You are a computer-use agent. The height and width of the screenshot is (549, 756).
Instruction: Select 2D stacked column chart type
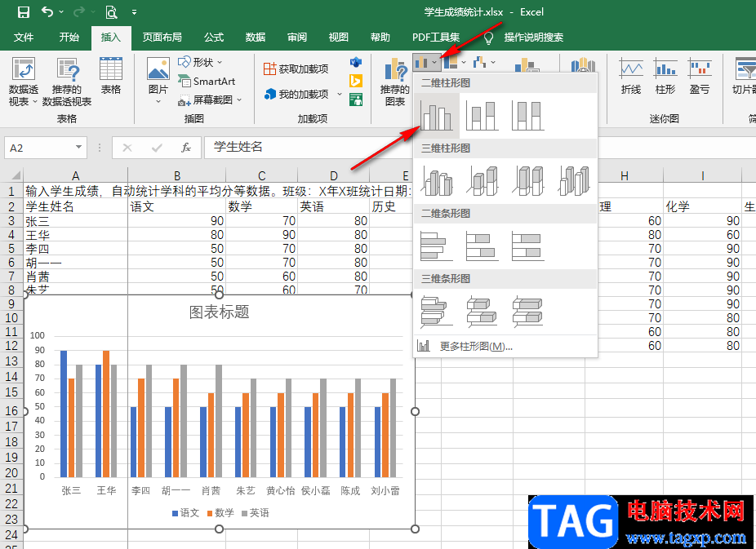click(x=483, y=116)
